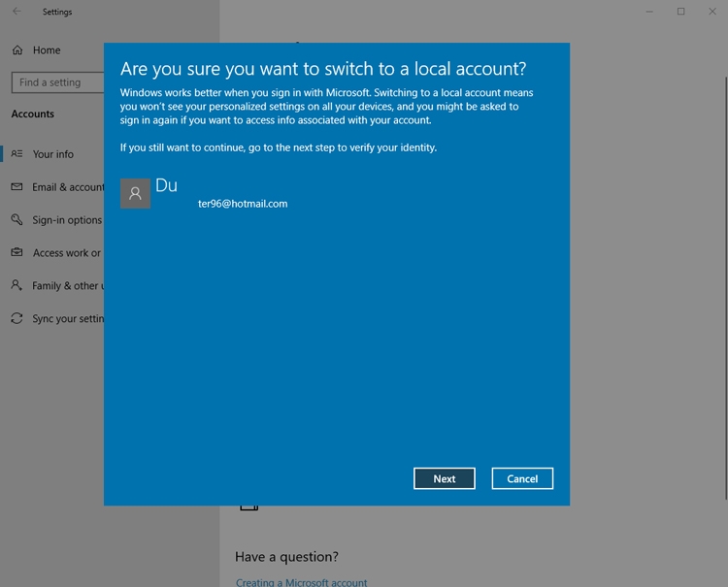
Task: Click the briefcase icon for Access work
Action: tap(17, 252)
